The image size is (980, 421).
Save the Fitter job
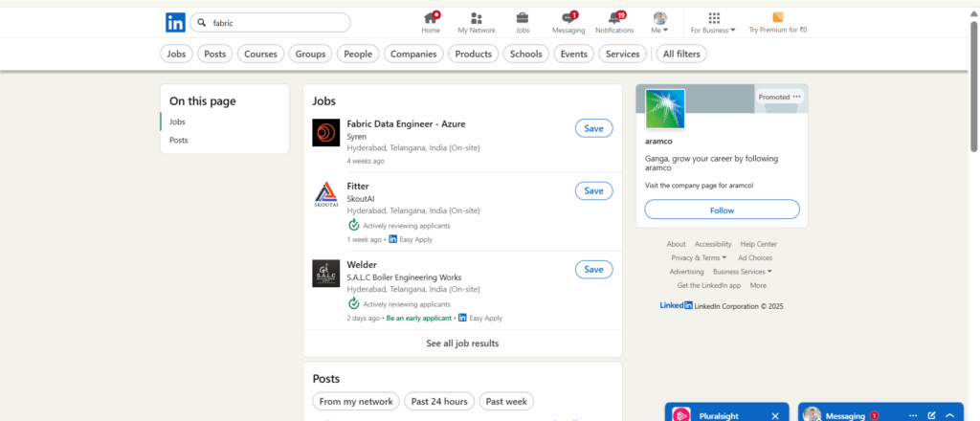pos(593,191)
